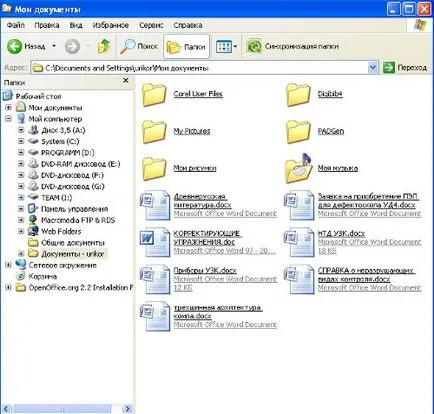
Task: Click the Up one level folder icon
Action: [x=104, y=46]
